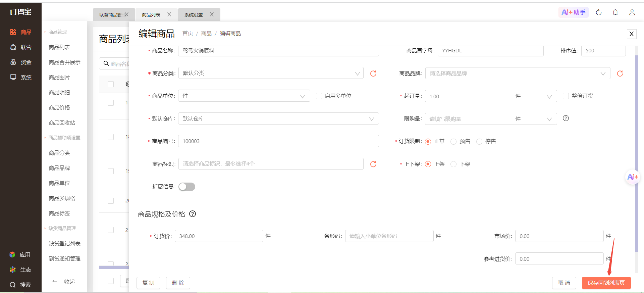Open the notification bell
The image size is (644, 293).
(615, 12)
